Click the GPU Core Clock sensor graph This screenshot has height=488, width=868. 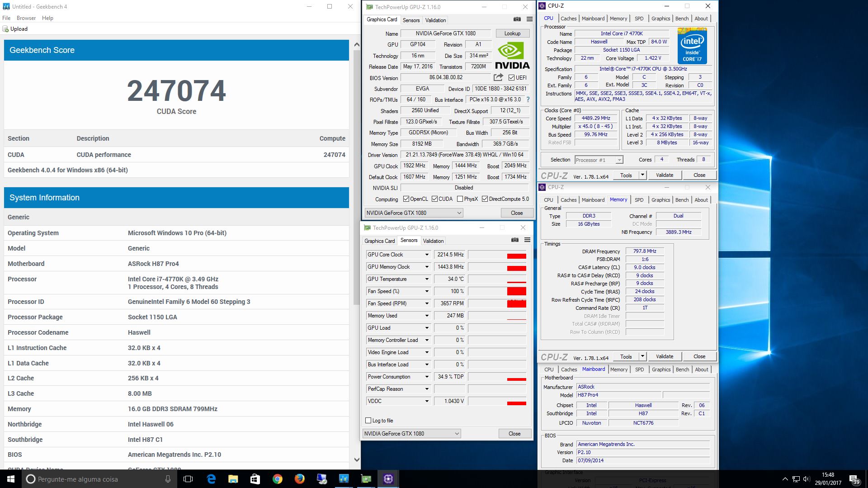(497, 255)
